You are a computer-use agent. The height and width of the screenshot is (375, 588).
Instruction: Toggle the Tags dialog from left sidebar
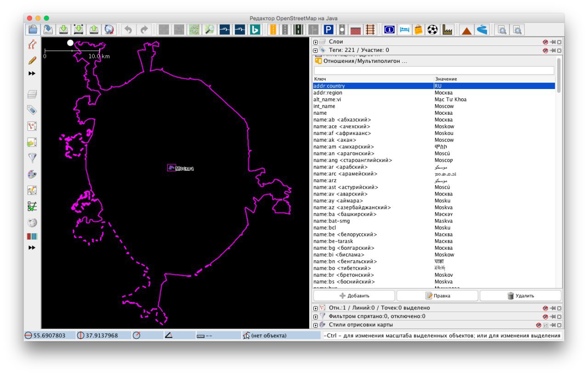pos(32,110)
